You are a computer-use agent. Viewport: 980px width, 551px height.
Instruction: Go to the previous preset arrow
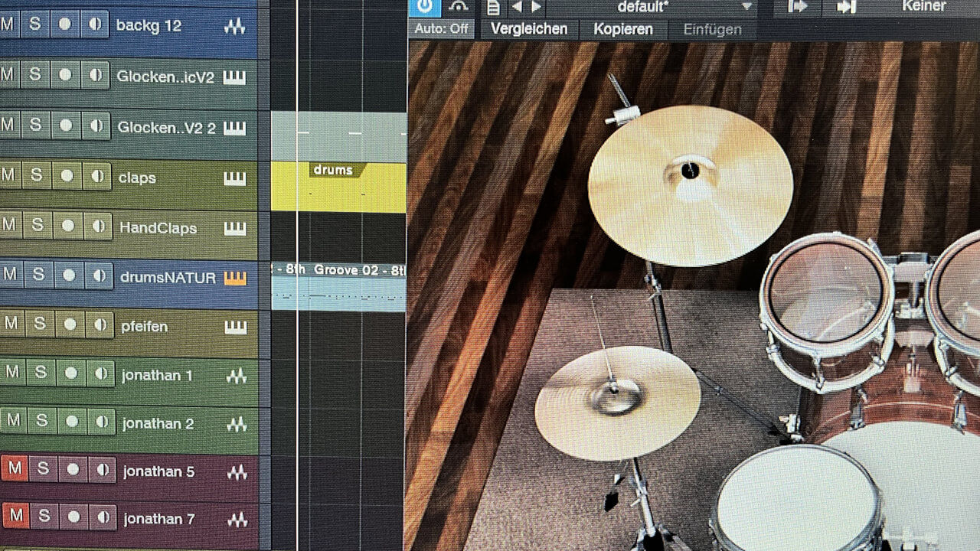517,7
